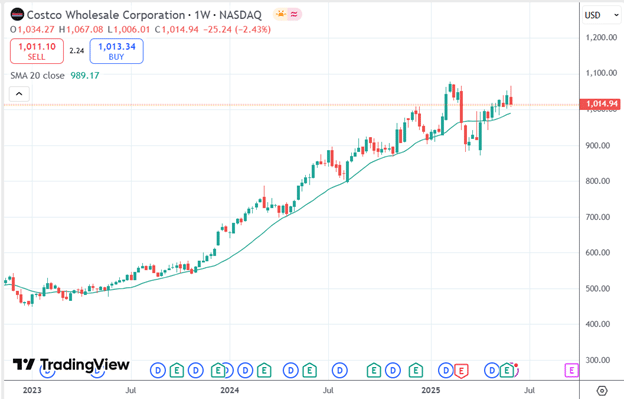Open the dividend marker beside the red earnings marker
624x399 pixels.
pyautogui.click(x=445, y=371)
